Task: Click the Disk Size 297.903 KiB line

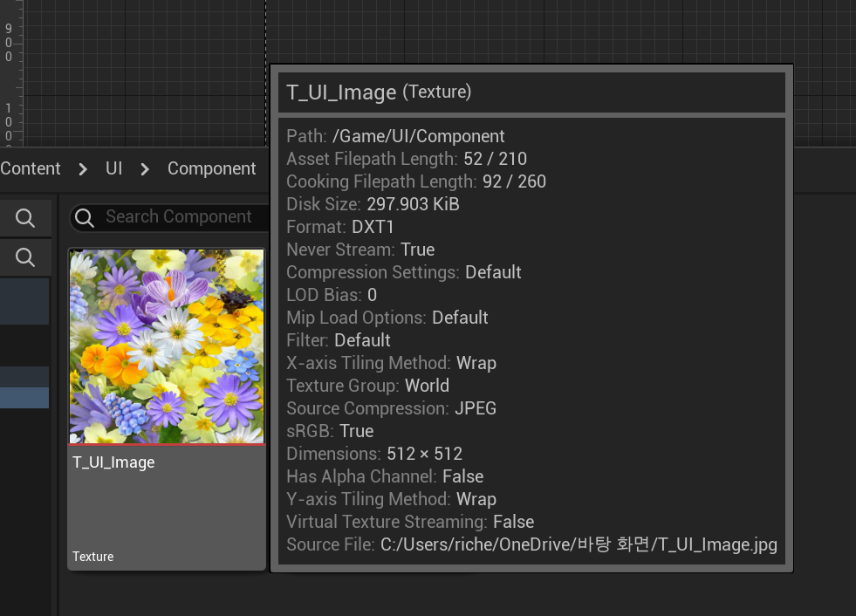Action: click(373, 204)
